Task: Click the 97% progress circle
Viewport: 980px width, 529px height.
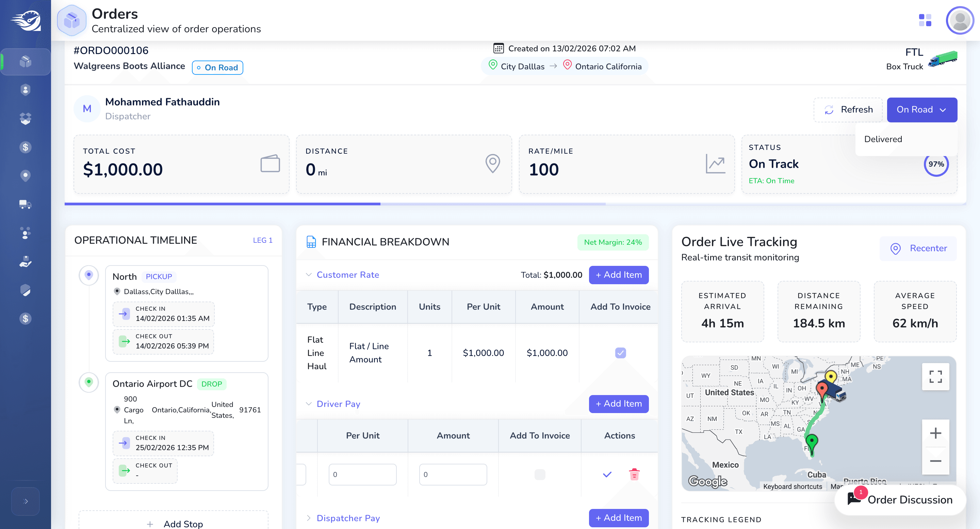Action: 936,164
